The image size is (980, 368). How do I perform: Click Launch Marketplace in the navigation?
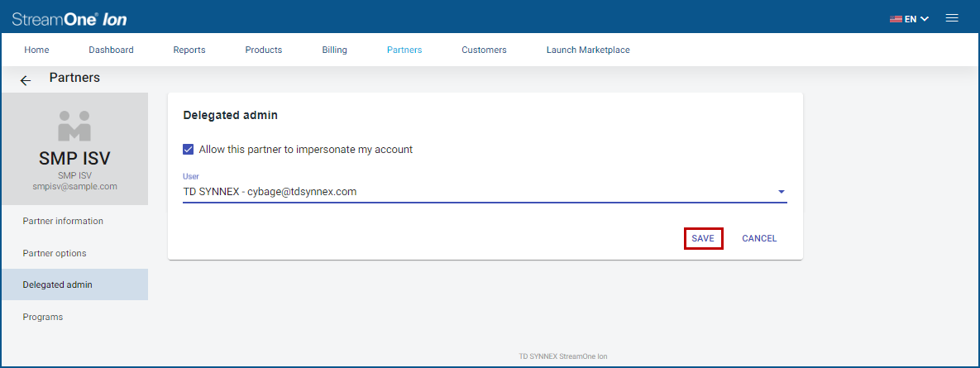coord(588,50)
